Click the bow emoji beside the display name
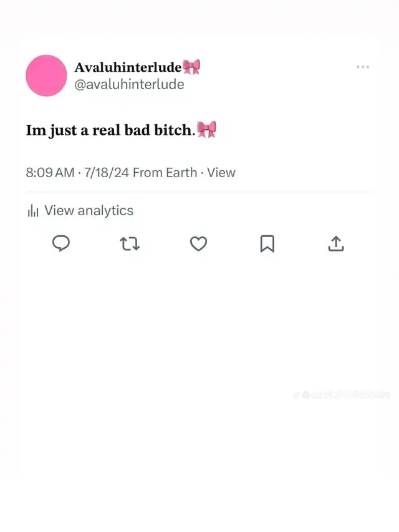Screen dimensions: 399x532 point(191,67)
